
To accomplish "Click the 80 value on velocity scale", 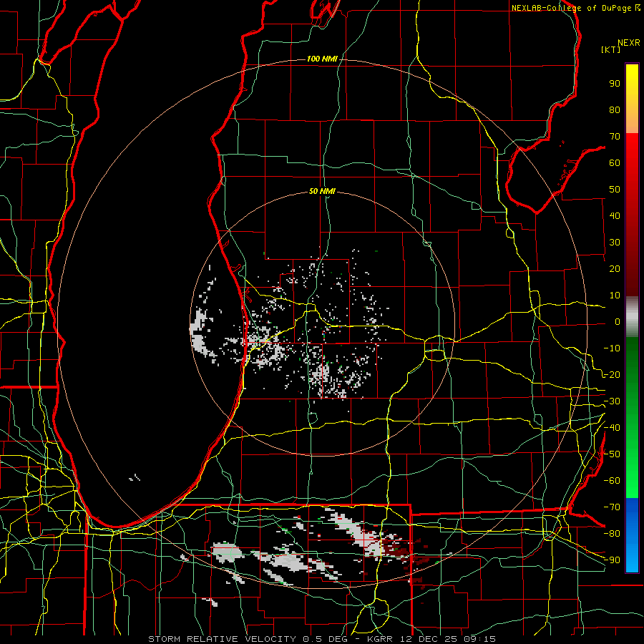I will (615, 109).
